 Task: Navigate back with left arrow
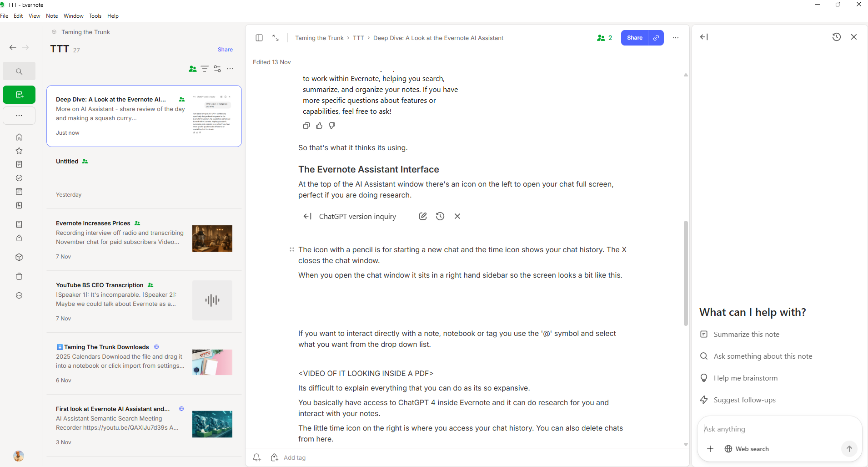click(13, 47)
